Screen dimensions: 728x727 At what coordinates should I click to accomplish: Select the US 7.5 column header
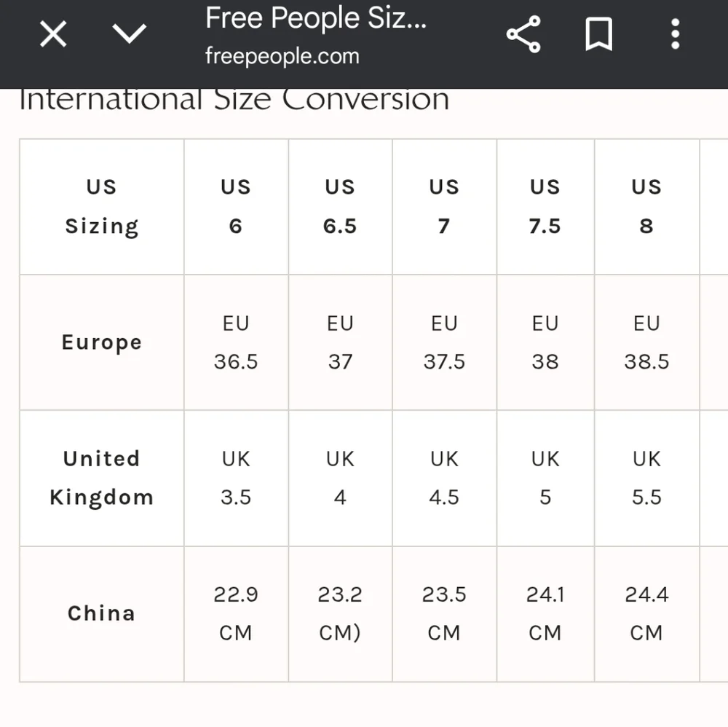[x=545, y=207]
